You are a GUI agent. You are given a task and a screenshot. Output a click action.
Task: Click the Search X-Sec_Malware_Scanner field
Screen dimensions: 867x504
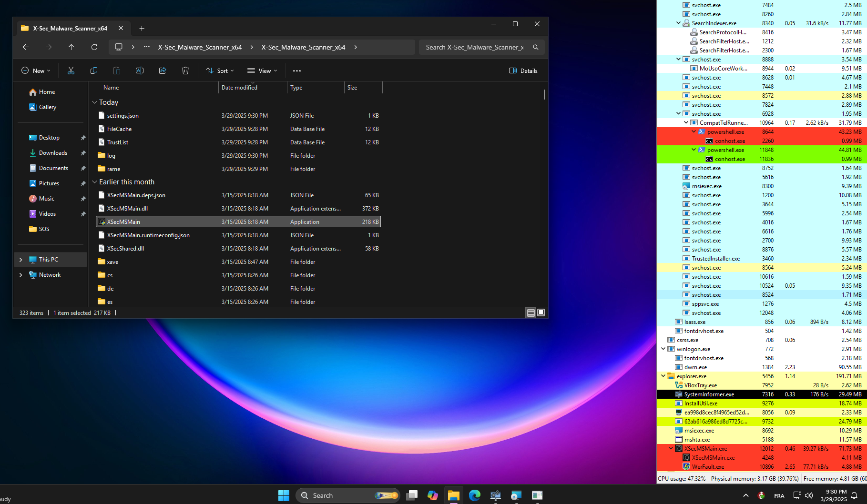(x=475, y=47)
